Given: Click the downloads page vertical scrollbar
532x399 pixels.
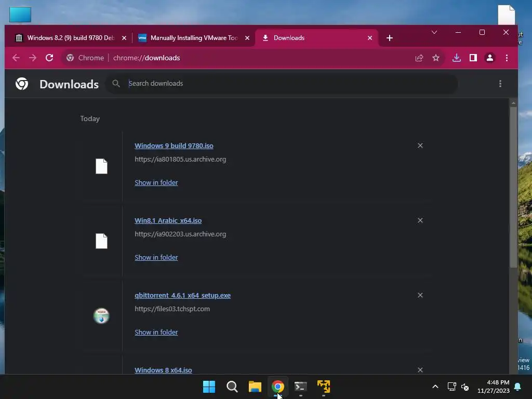Looking at the screenshot, I should click(513, 187).
